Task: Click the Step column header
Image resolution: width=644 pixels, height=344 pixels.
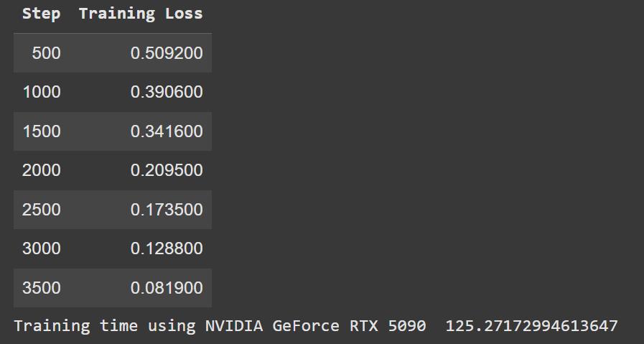Action: tap(41, 14)
